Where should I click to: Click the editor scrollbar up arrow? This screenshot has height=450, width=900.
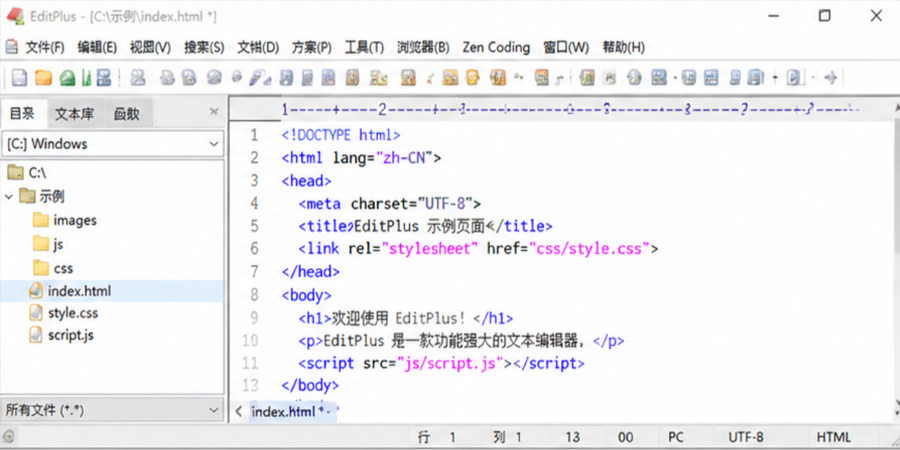pyautogui.click(x=895, y=107)
